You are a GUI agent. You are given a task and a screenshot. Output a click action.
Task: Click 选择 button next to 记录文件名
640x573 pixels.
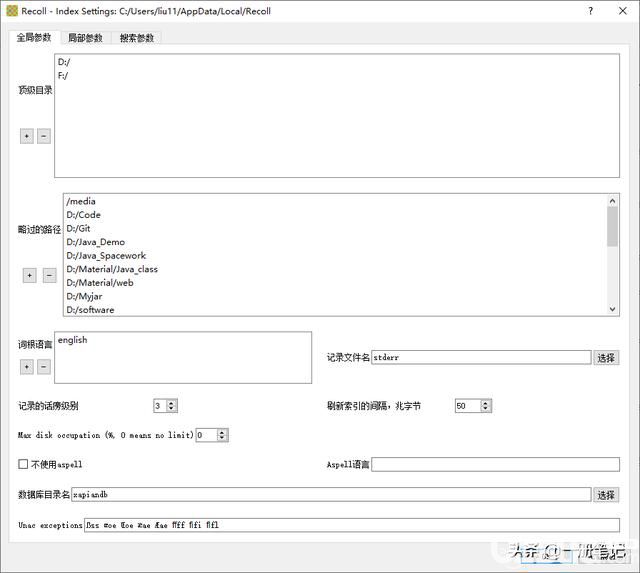click(x=606, y=358)
